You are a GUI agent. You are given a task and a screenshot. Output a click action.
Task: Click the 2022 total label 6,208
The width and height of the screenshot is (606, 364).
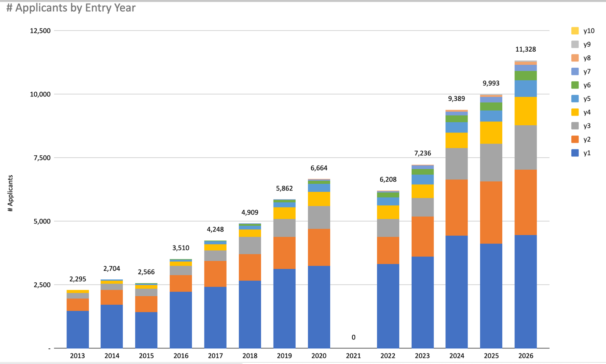tap(388, 179)
